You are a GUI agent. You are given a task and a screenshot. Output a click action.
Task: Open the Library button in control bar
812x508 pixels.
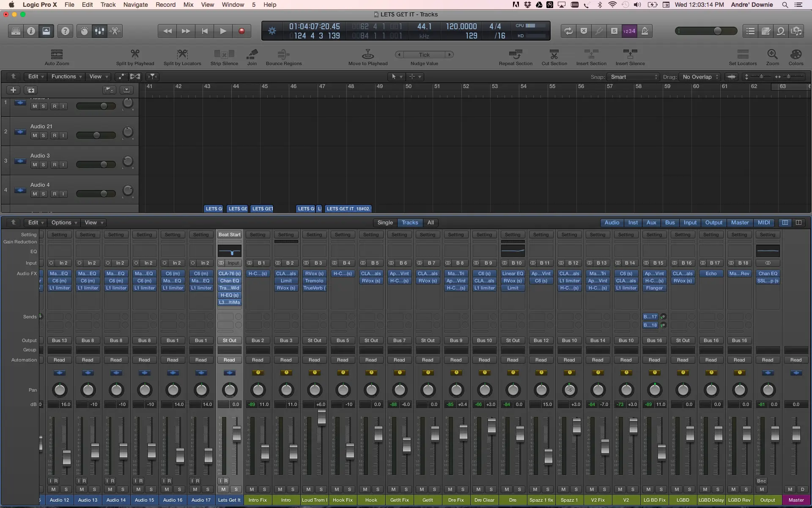pos(16,31)
